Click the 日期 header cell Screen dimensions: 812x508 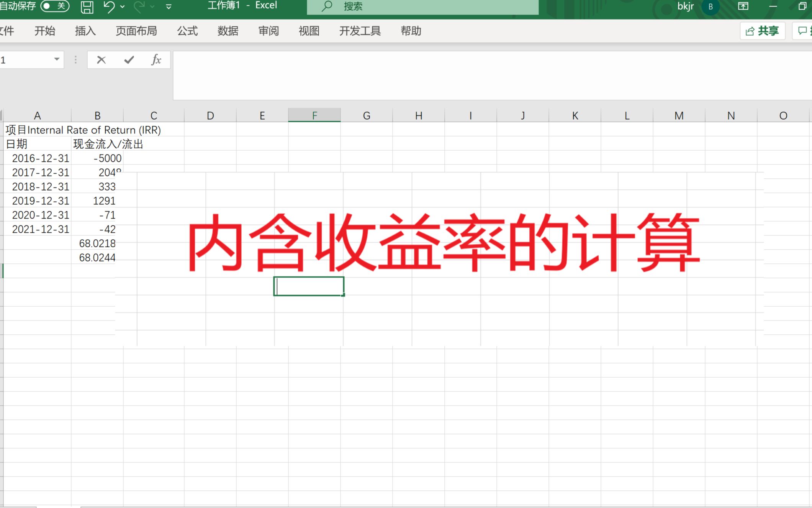coord(37,144)
